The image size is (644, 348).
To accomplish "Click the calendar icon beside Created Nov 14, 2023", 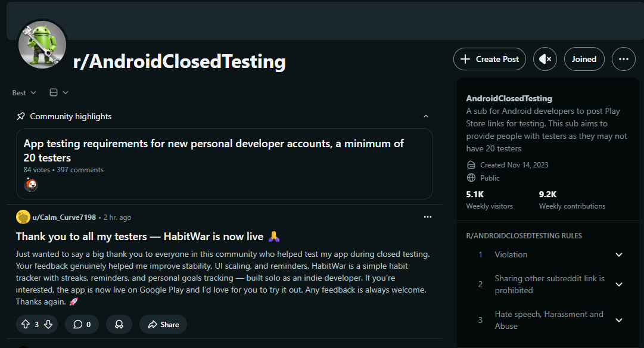I will pos(471,164).
